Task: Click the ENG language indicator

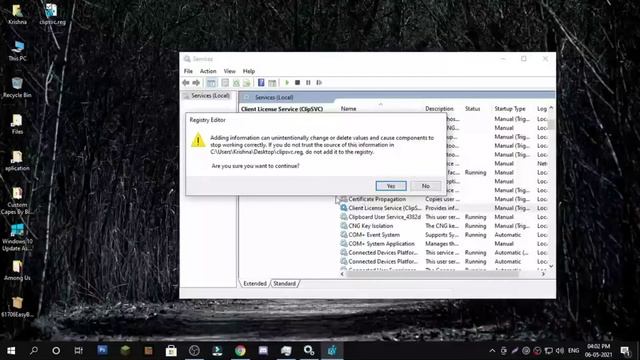Action: [573, 351]
